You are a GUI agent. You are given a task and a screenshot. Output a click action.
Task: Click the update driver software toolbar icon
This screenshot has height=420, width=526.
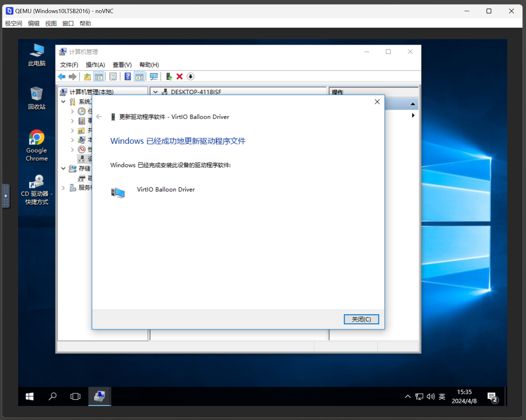pyautogui.click(x=169, y=76)
